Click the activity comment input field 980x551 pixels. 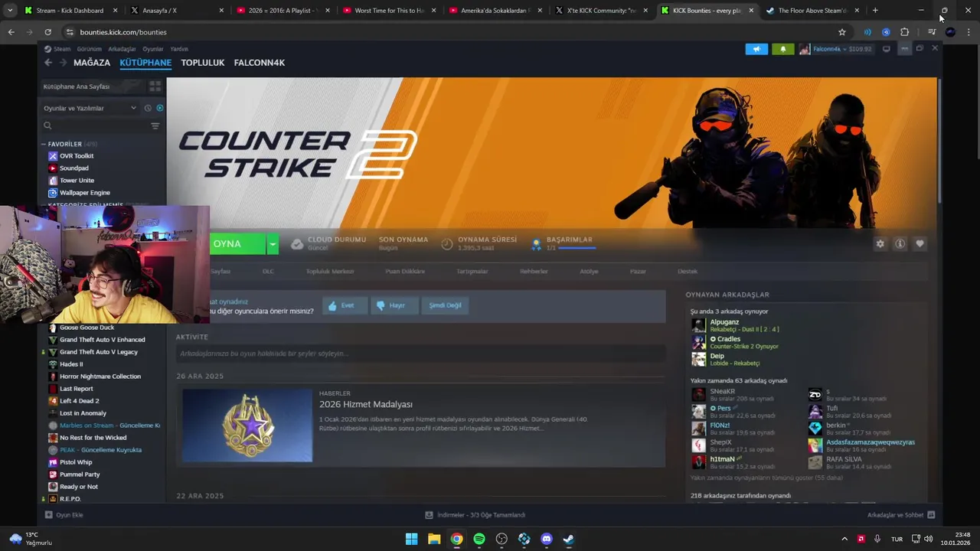(x=420, y=354)
